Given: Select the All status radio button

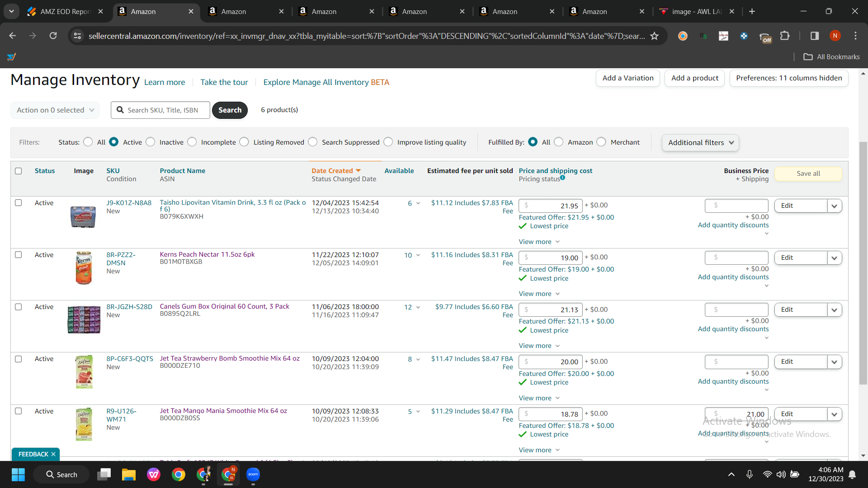Looking at the screenshot, I should tap(88, 142).
